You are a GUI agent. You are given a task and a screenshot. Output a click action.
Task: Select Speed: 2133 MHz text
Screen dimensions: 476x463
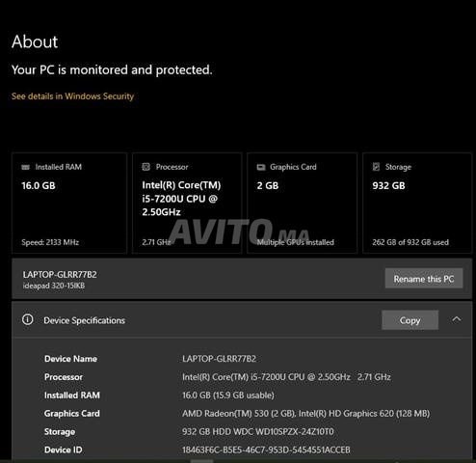pos(50,242)
